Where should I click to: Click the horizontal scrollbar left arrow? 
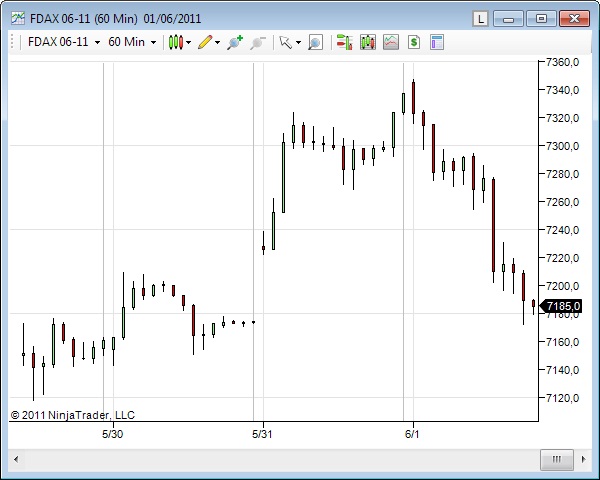[16, 459]
